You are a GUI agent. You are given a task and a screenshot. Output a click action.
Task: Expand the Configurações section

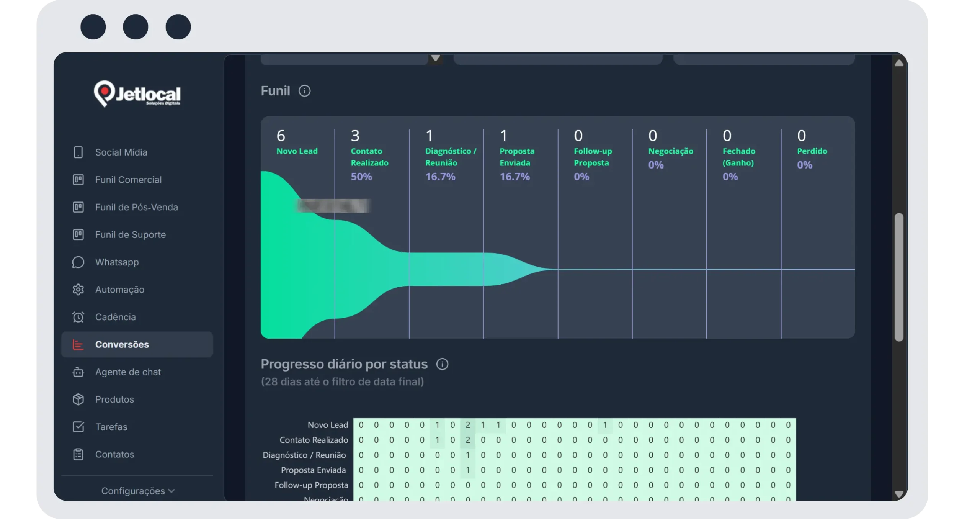pos(138,491)
